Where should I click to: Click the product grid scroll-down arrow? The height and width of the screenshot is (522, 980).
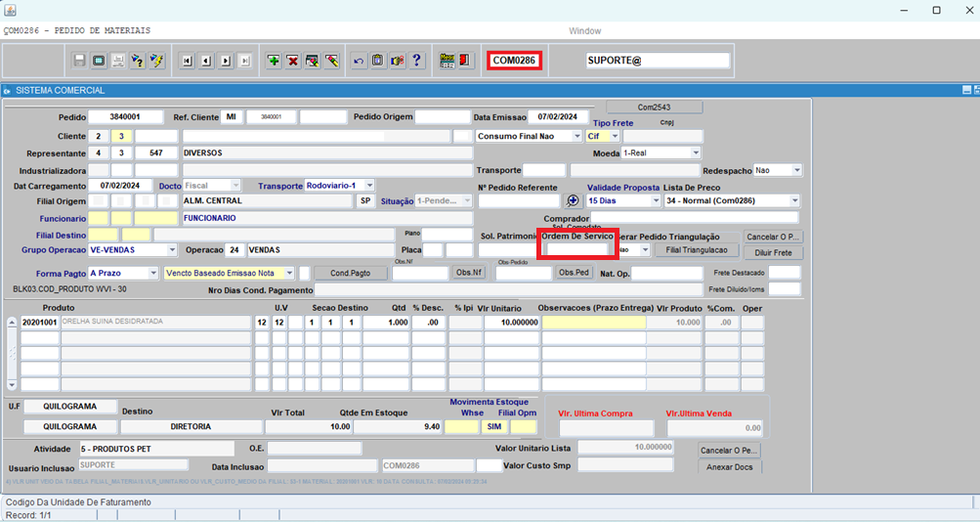click(x=12, y=384)
